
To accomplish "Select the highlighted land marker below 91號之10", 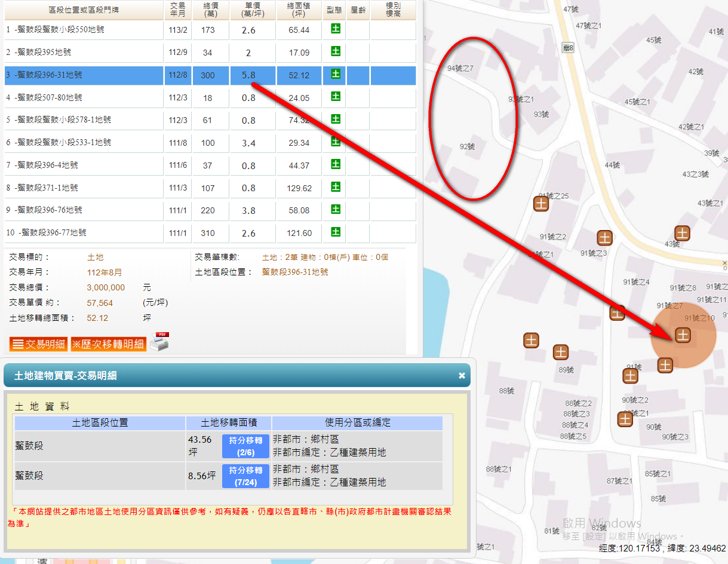I will (x=683, y=335).
